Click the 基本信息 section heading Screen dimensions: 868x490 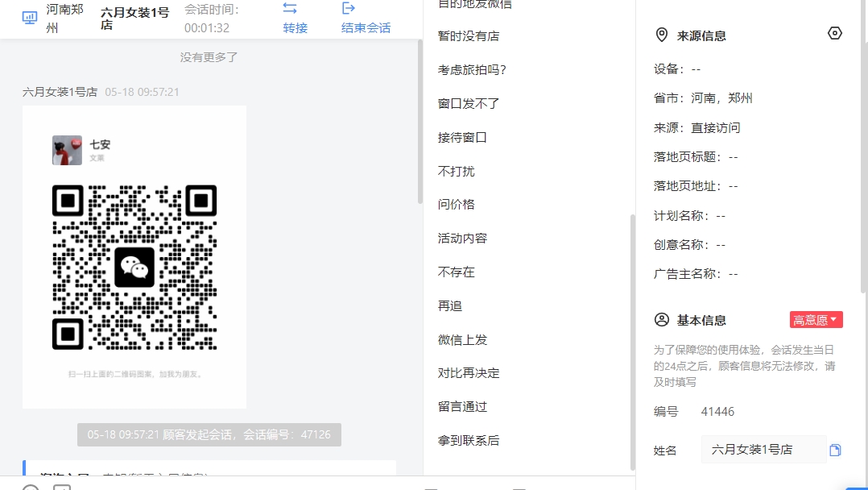tap(701, 321)
